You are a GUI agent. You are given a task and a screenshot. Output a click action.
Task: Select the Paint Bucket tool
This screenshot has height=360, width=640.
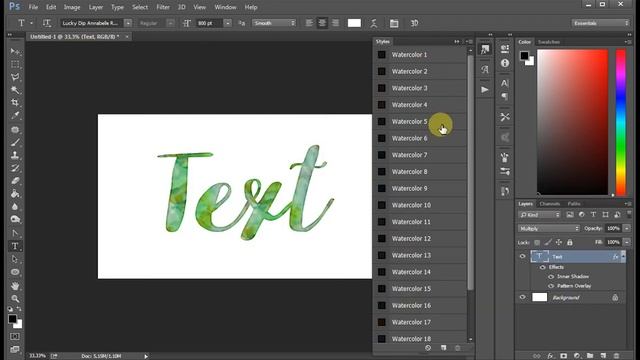[15, 194]
